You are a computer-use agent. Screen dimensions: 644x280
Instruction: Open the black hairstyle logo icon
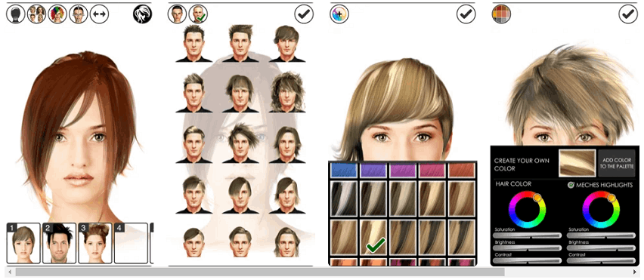[143, 14]
